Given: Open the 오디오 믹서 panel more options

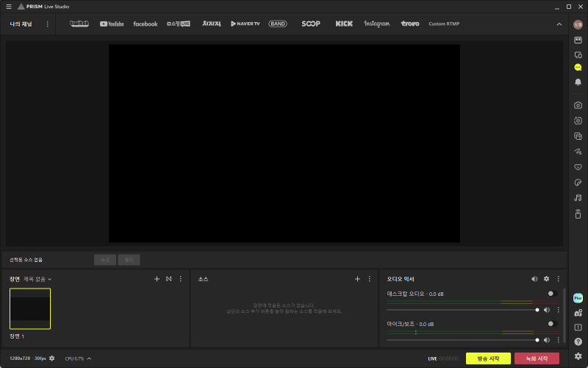Looking at the screenshot, I should (559, 279).
